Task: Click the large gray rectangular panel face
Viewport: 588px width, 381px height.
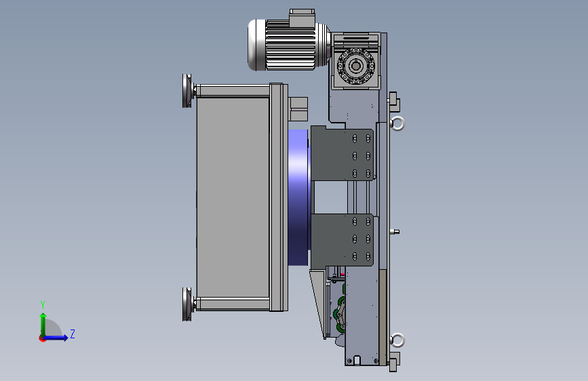Action: pyautogui.click(x=233, y=197)
